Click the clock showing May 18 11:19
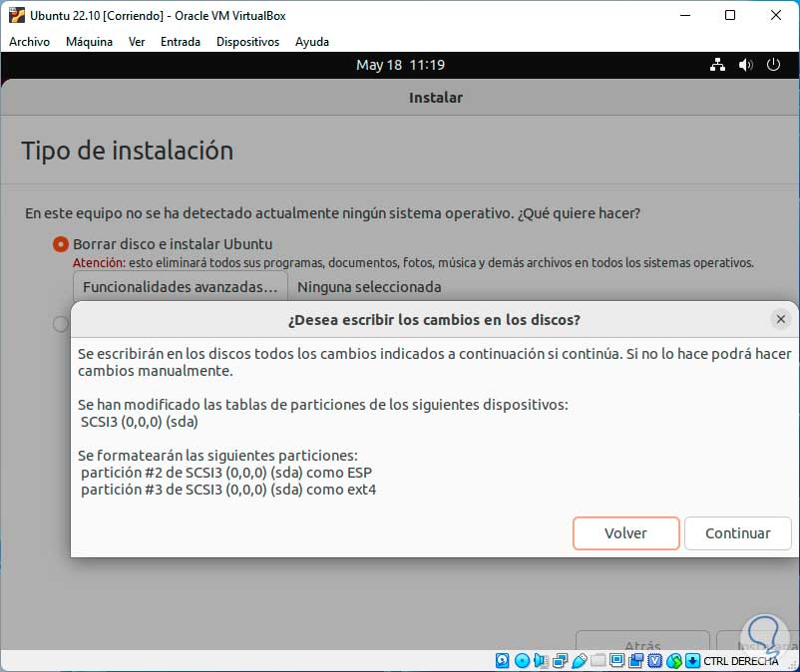 click(x=401, y=65)
